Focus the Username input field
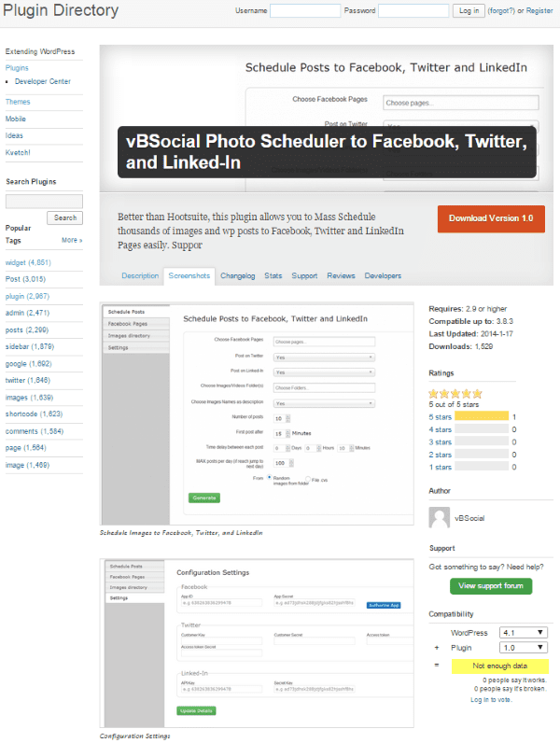 304,11
